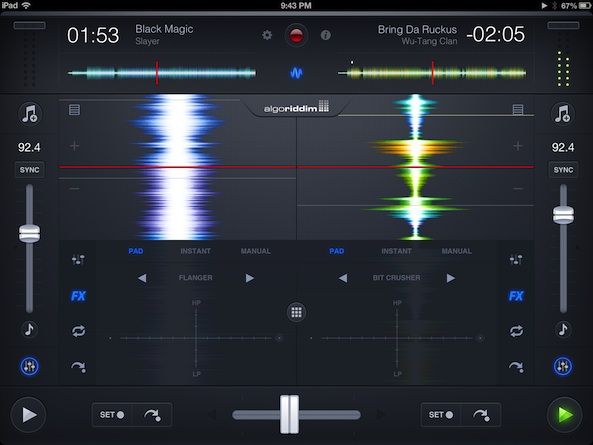Click the -02:05 remaining time display
Screen dimensions: 593x445
click(496, 34)
